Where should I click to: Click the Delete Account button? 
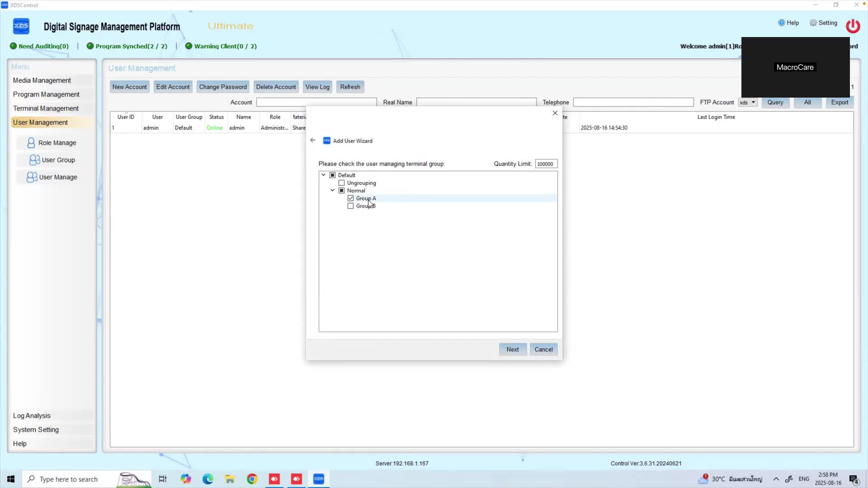[276, 87]
